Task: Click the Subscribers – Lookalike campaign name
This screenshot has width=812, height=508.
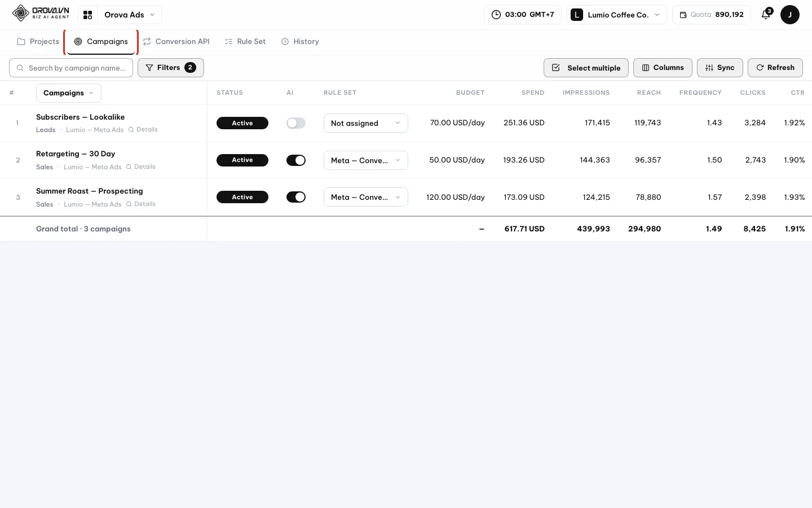Action: tap(81, 117)
